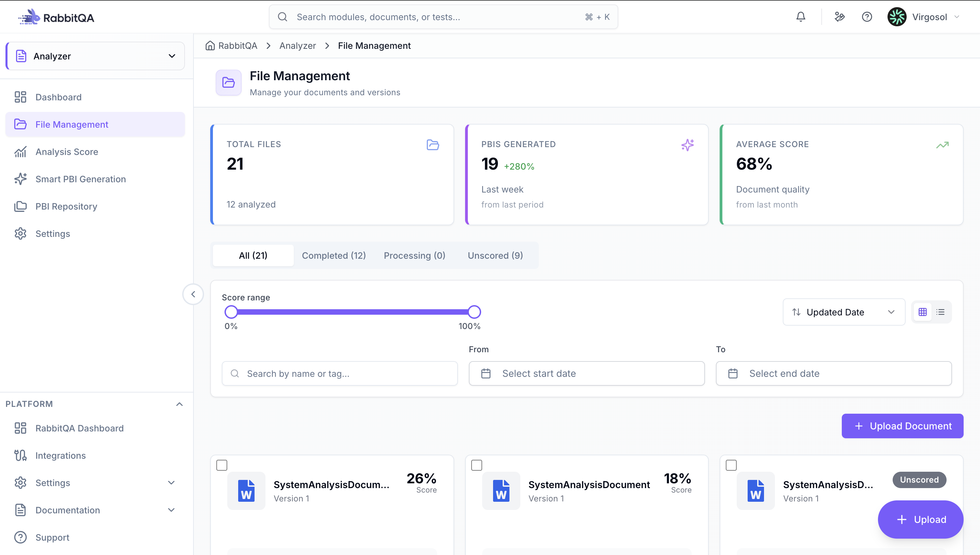Expand the Documentation submenu chevron
This screenshot has height=555, width=980.
click(x=171, y=510)
